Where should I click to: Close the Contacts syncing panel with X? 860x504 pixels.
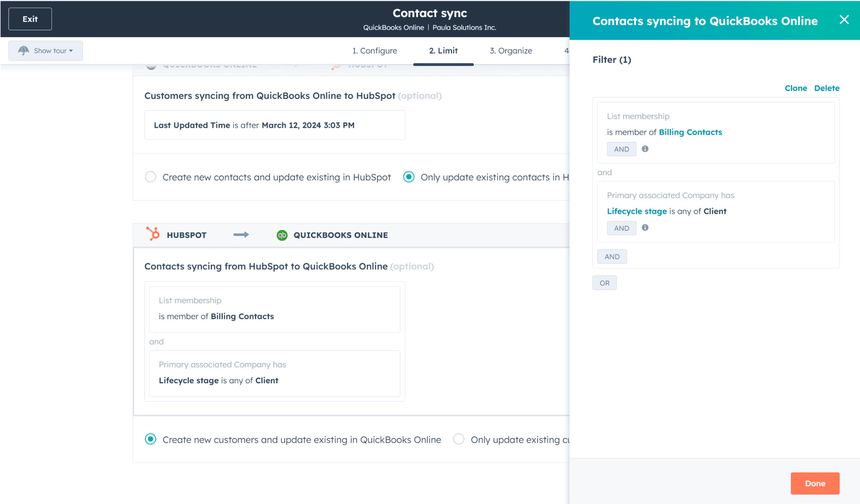pos(844,20)
